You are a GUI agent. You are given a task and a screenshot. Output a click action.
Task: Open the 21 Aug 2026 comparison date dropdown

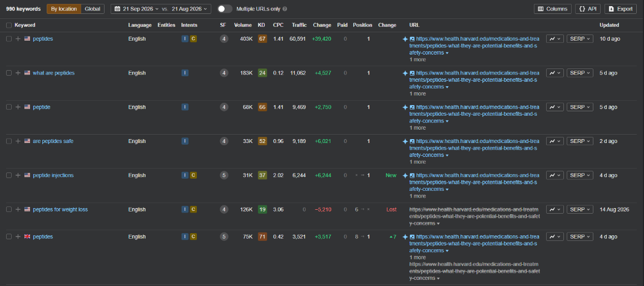point(190,9)
